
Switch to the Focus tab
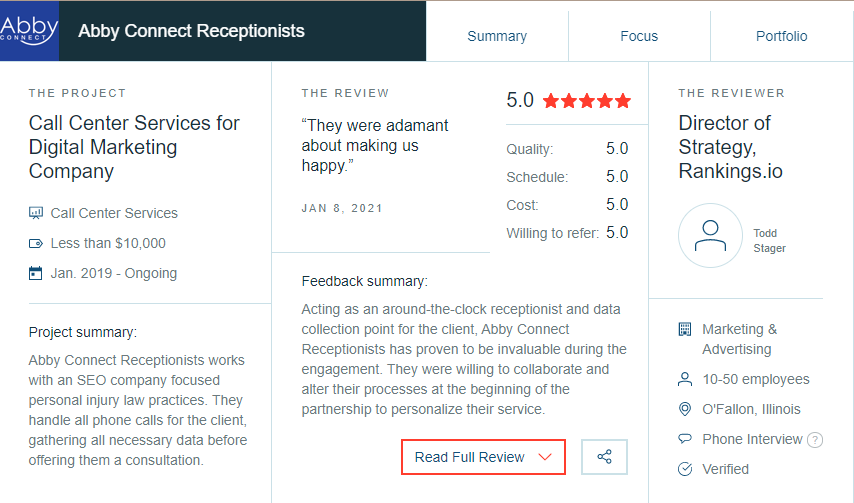[x=639, y=36]
